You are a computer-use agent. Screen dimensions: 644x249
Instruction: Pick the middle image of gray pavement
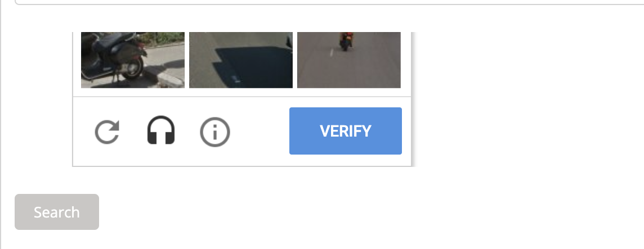[x=241, y=60]
